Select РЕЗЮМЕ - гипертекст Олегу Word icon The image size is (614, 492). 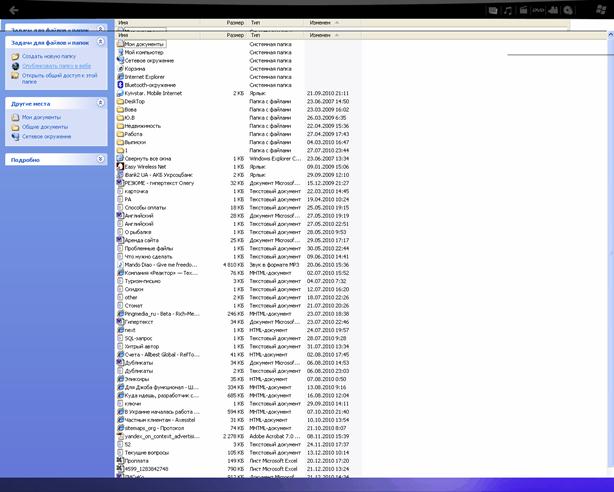(x=120, y=183)
